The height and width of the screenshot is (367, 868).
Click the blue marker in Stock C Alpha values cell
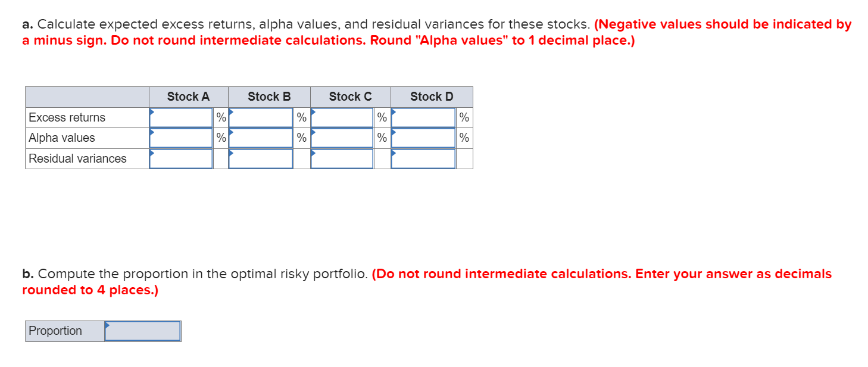[313, 133]
